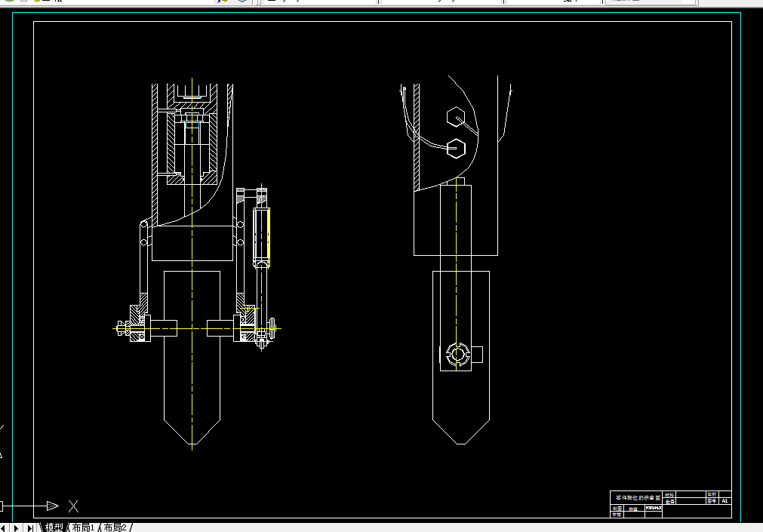Select the A1 sheet size cell

(725, 501)
